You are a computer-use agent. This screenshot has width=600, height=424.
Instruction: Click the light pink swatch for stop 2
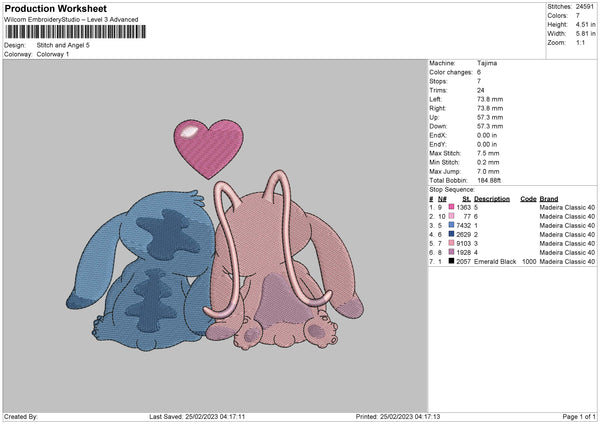pyautogui.click(x=451, y=216)
